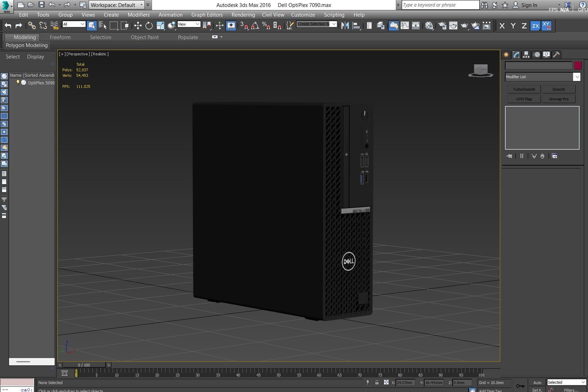Switch to the Object Paint ribbon tab
This screenshot has width=588, height=392.
pos(144,37)
